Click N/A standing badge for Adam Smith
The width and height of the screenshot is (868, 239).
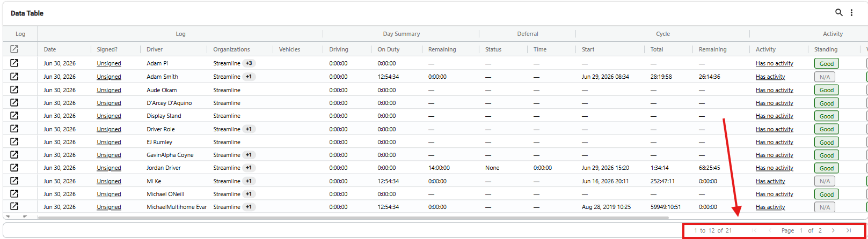[x=825, y=77]
